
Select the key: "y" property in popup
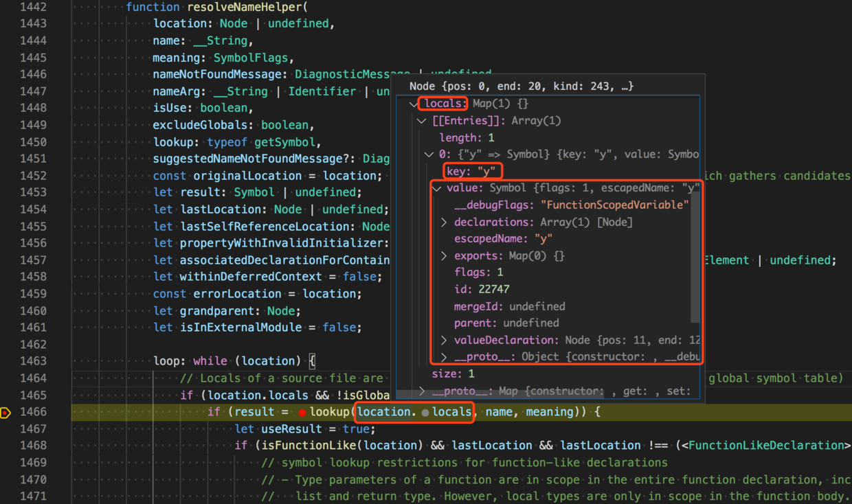tap(472, 171)
